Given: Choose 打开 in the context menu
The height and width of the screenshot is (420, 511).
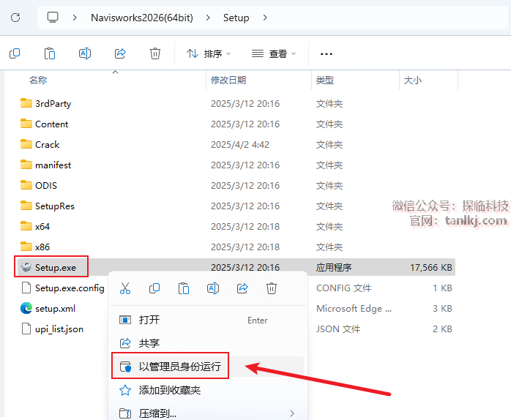Looking at the screenshot, I should point(208,320).
